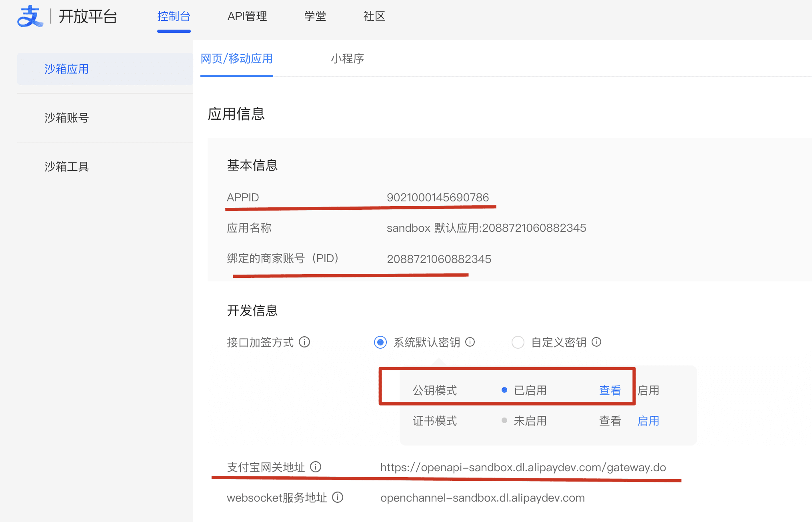Click the 公钥模式 label

435,390
